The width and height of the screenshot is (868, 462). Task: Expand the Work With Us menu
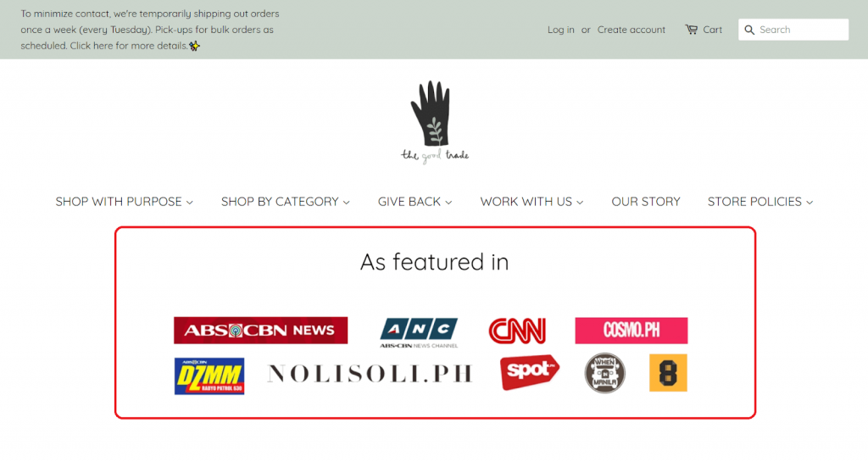click(531, 202)
